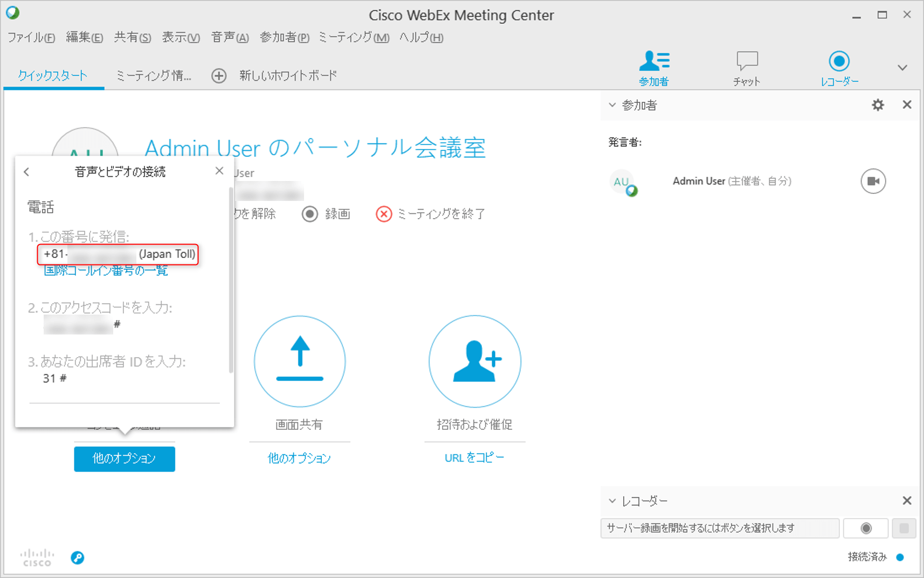Click the audio popup scrollbar

pos(231,280)
